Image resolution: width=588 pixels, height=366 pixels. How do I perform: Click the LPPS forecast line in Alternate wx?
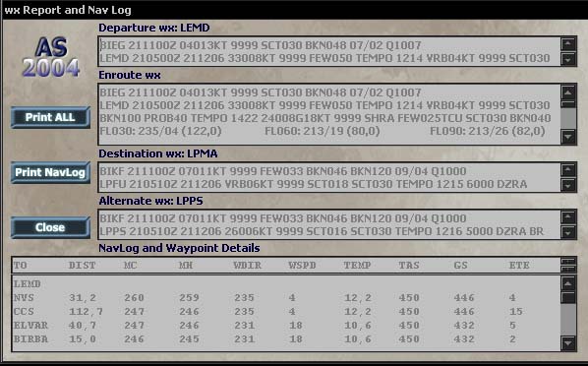click(x=322, y=231)
